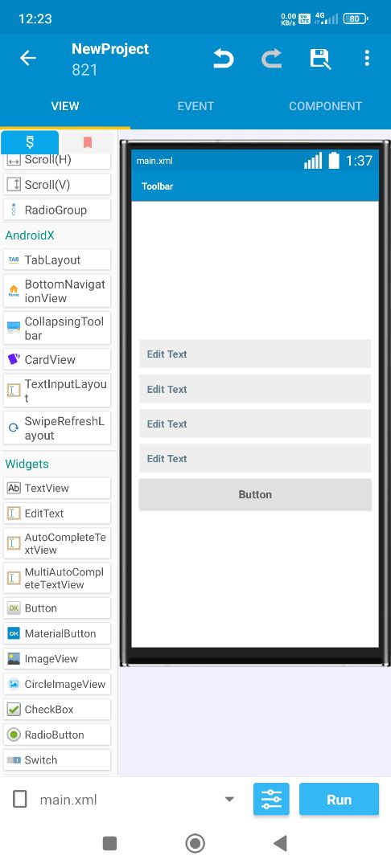Select the first Edit Text field in preview
Screen dimensions: 391x868
(x=255, y=354)
